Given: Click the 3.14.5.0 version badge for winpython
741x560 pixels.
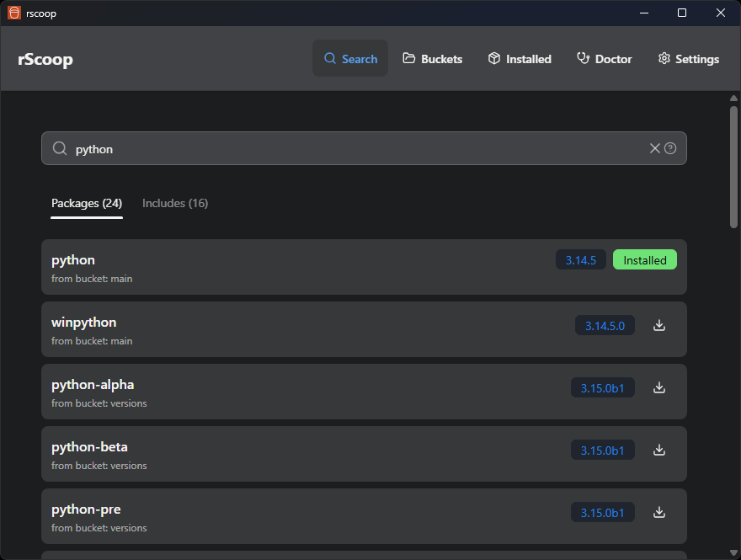Looking at the screenshot, I should pyautogui.click(x=605, y=326).
